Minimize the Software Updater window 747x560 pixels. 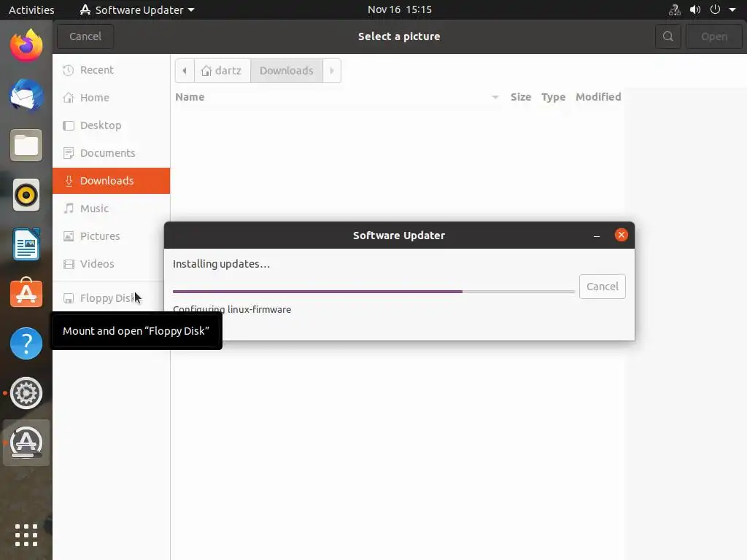(x=597, y=236)
